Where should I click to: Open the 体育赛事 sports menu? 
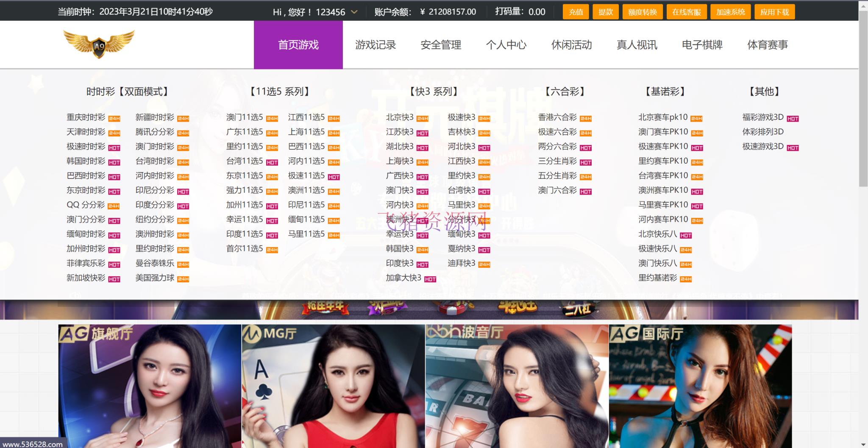pyautogui.click(x=768, y=45)
